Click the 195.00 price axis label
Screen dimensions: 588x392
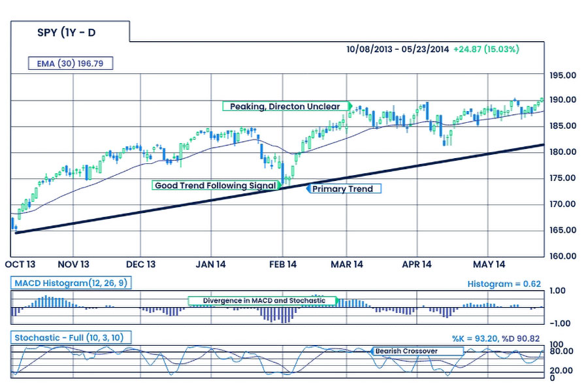pyautogui.click(x=563, y=75)
